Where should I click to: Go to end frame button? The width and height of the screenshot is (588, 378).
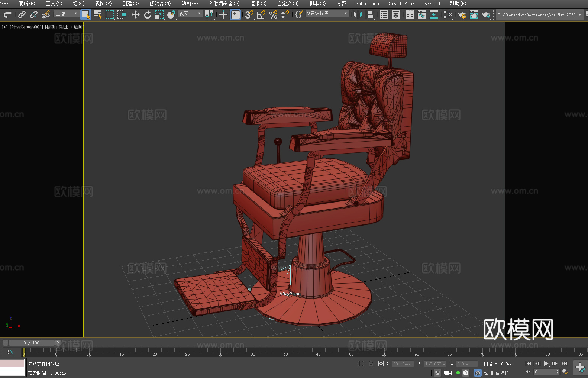565,364
